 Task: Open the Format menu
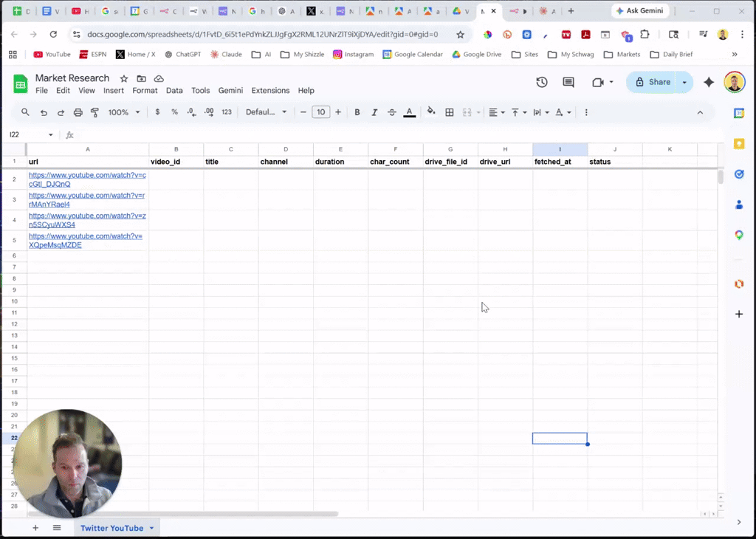pos(145,90)
